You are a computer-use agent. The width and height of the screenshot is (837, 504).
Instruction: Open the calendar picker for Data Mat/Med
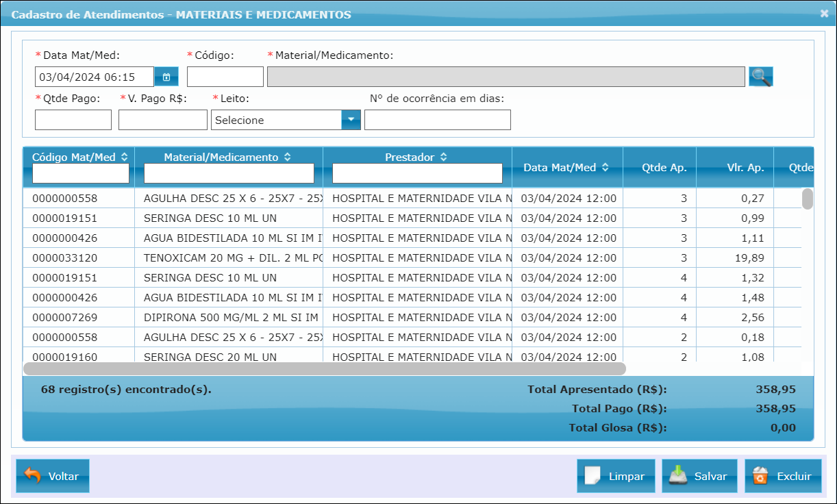tap(166, 77)
